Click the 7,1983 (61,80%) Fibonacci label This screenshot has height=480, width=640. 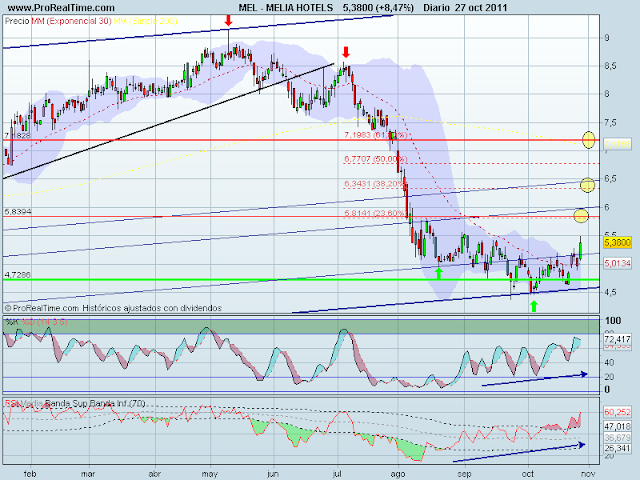click(x=376, y=135)
